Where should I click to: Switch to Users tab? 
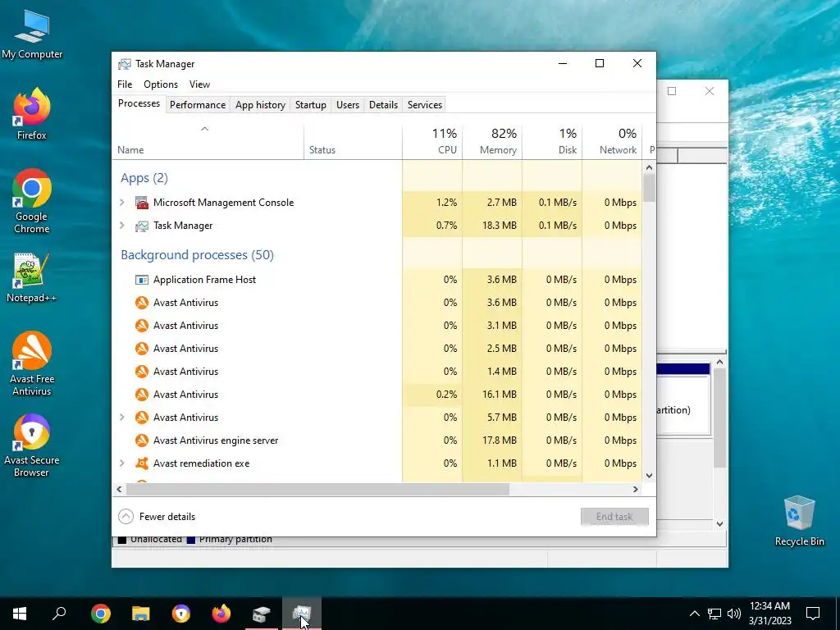pos(348,105)
